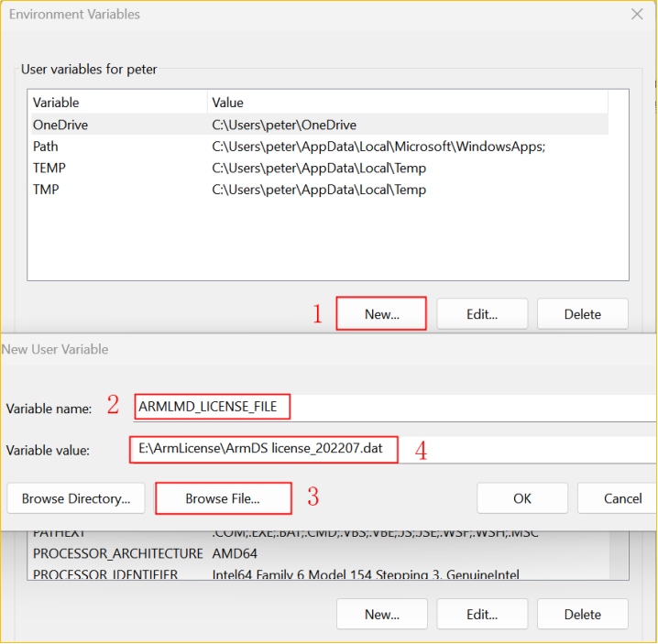Select the PROCESSOR_IDENTIFIER system variable
658x644 pixels.
pyautogui.click(x=104, y=574)
